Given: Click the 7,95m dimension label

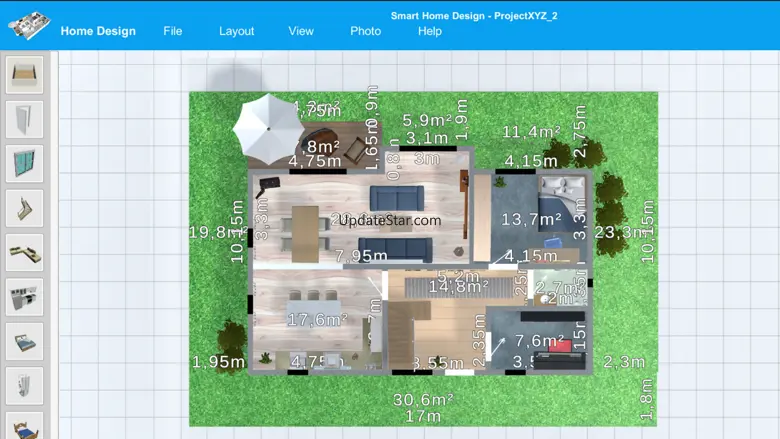Looking at the screenshot, I should [361, 256].
